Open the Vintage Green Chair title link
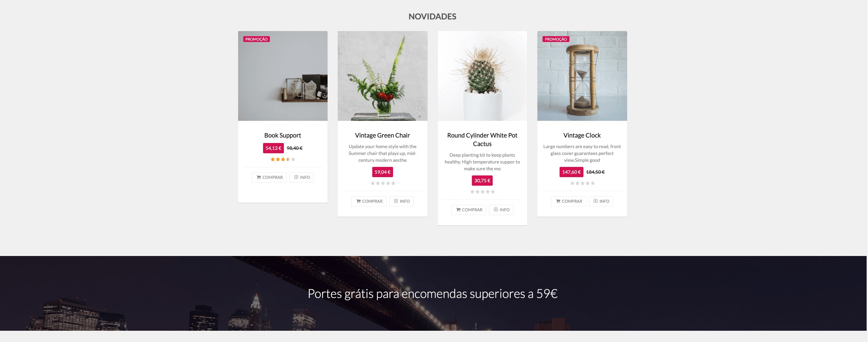This screenshot has width=868, height=342. [x=382, y=136]
